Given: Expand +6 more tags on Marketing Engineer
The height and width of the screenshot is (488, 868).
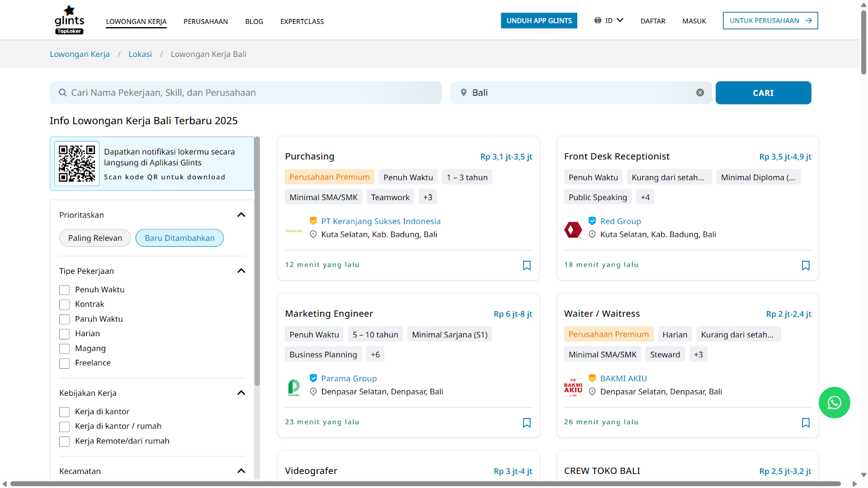Looking at the screenshot, I should click(x=375, y=355).
